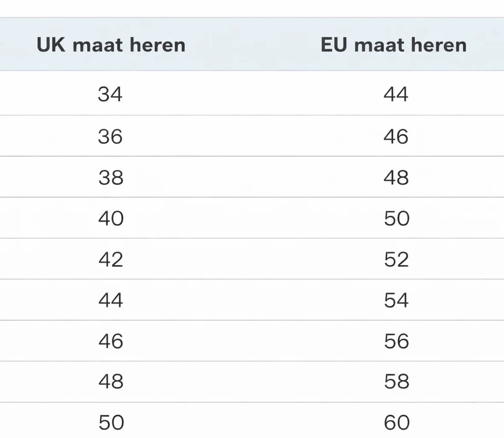This screenshot has width=504, height=438.
Task: Select the EU size 52 cell
Action: click(x=396, y=260)
